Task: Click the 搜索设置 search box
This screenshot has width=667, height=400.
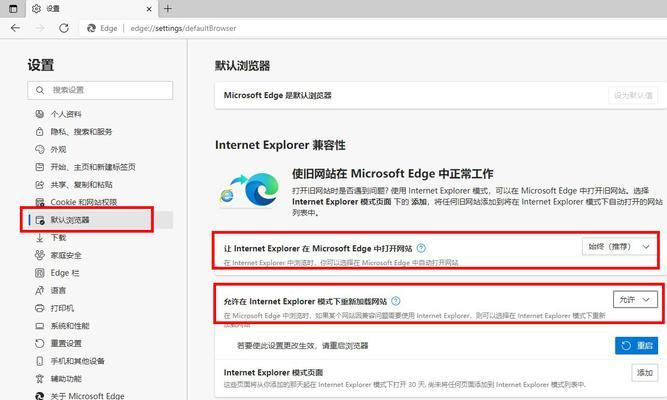Action: [100, 90]
